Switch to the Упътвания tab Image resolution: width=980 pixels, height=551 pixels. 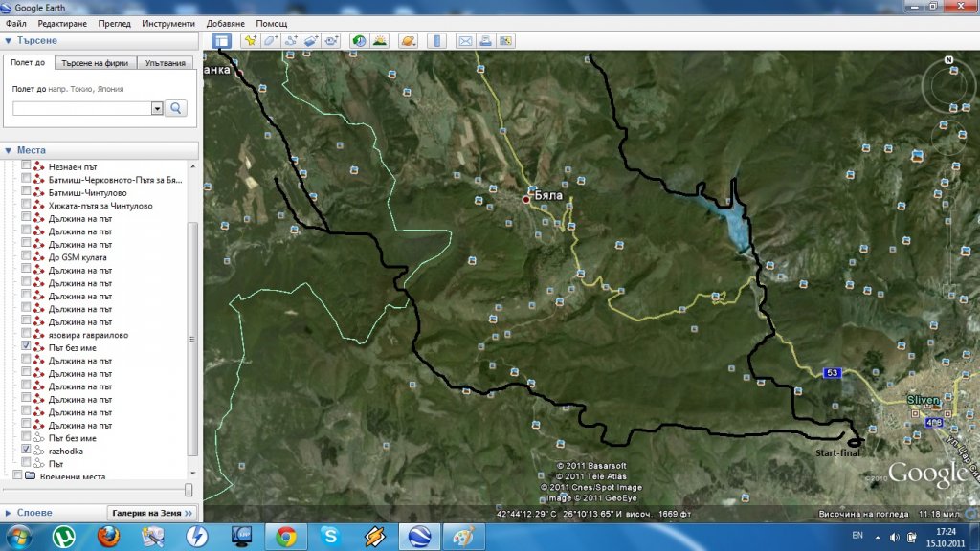tap(166, 63)
